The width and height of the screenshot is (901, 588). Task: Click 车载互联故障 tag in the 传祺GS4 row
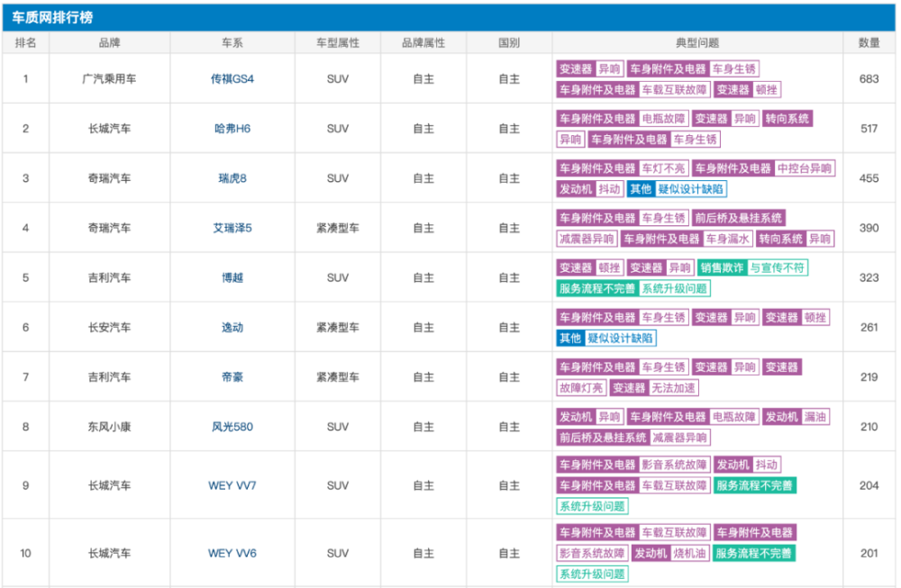[x=674, y=89]
